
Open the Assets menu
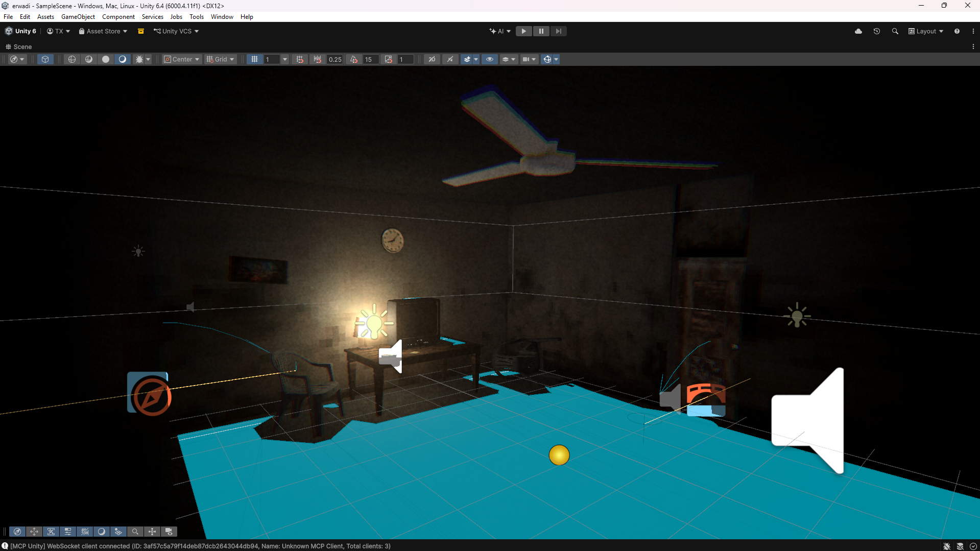pyautogui.click(x=45, y=17)
